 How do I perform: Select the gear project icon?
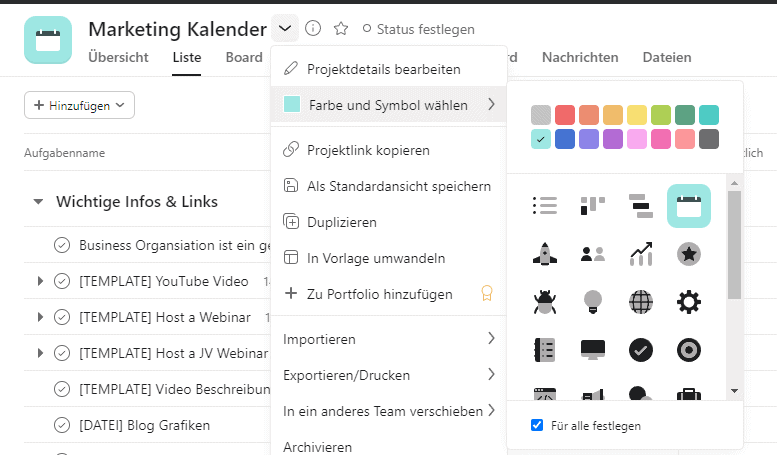689,302
